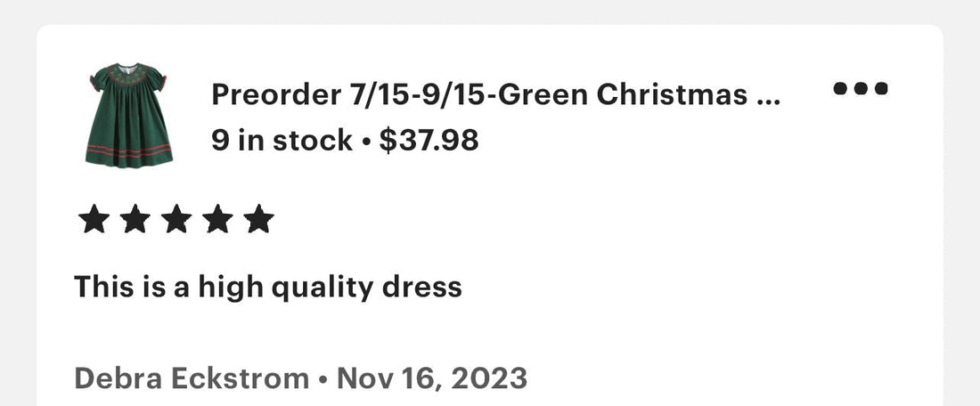Screen dimensions: 980x406
Task: Click the gray background above the card
Action: pyautogui.click(x=490, y=12)
